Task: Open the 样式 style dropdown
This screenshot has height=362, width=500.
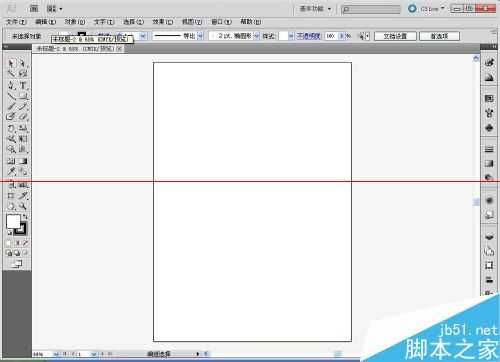Action: point(291,36)
